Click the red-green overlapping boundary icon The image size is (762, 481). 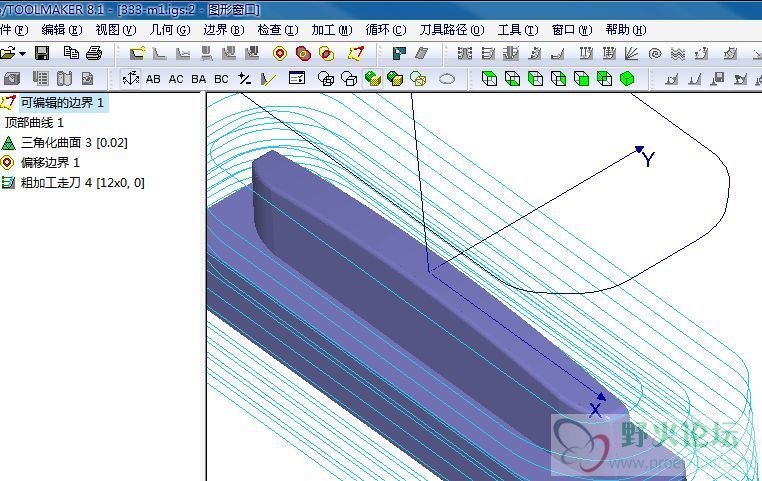pos(303,53)
